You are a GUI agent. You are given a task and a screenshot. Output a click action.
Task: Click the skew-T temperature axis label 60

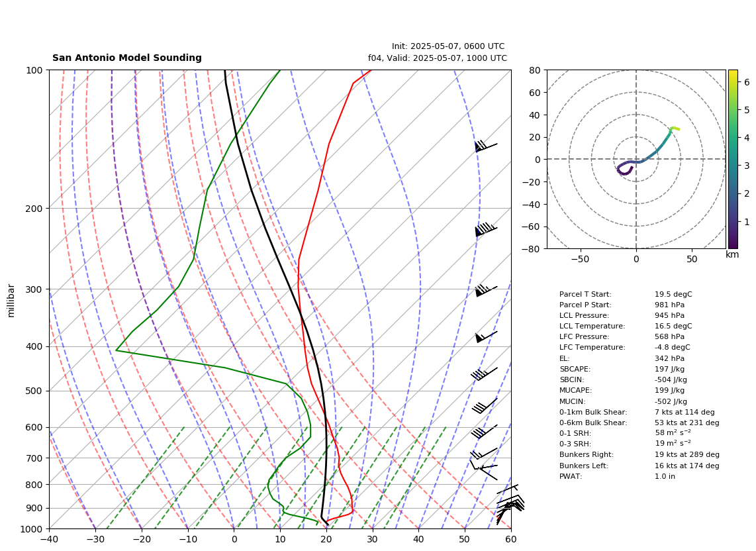click(x=511, y=540)
